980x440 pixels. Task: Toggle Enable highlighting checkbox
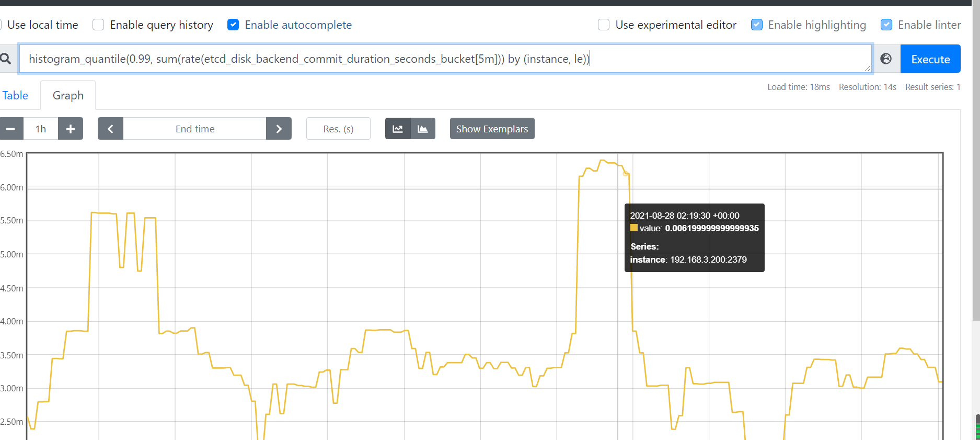(x=756, y=25)
